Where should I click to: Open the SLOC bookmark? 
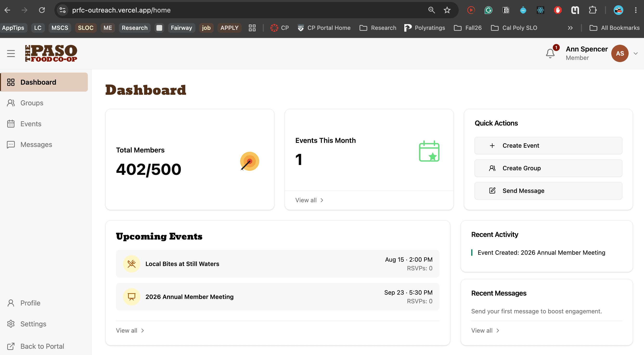pyautogui.click(x=86, y=28)
